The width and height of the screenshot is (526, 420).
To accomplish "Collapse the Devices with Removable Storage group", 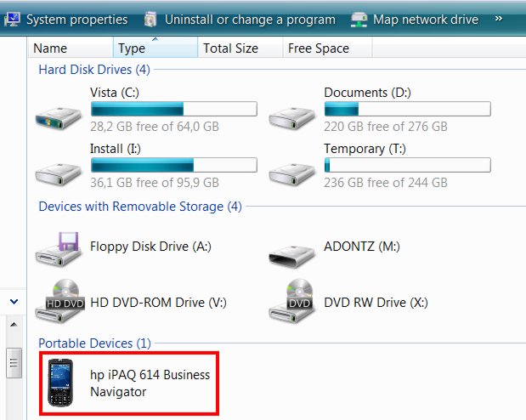I will click(x=140, y=206).
